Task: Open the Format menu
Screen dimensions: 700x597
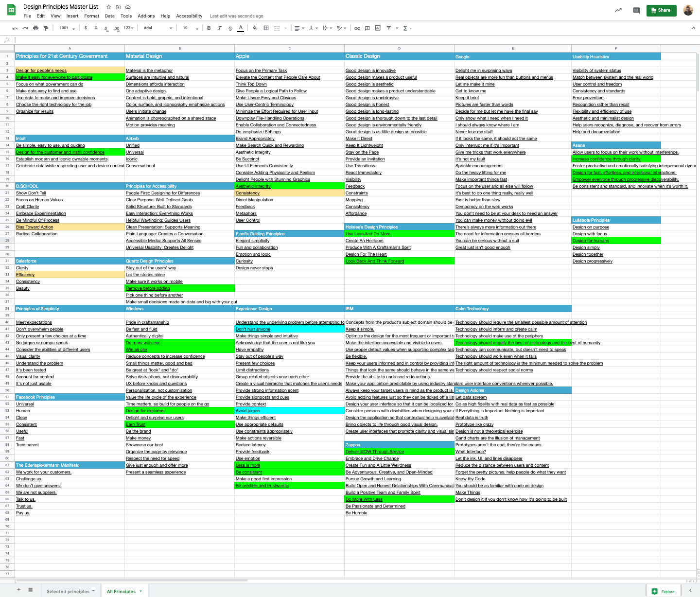Action: (x=91, y=16)
